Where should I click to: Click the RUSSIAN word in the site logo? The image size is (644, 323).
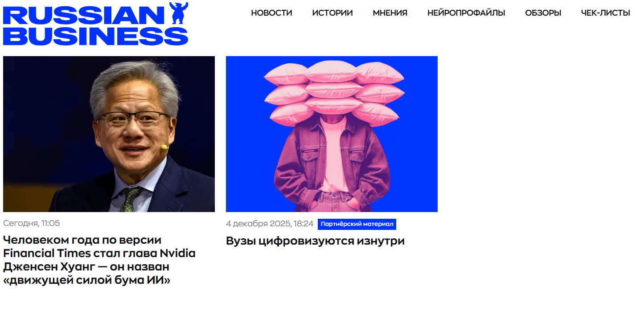(84, 16)
